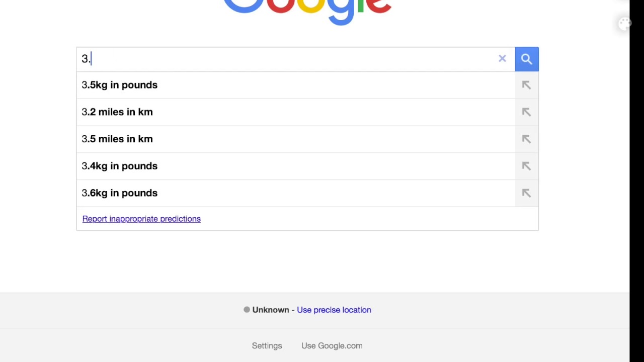Open the palette icon at top right
The image size is (644, 362).
click(x=624, y=24)
